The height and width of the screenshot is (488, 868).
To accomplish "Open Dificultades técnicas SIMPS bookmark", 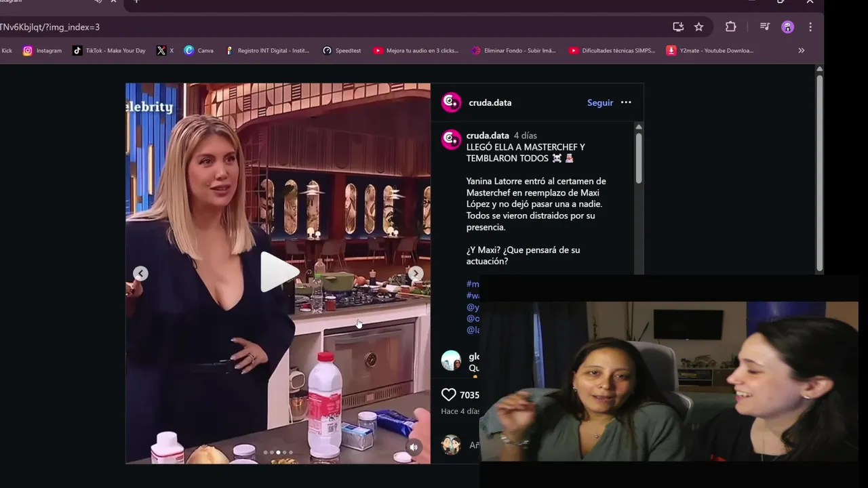I will 612,50.
